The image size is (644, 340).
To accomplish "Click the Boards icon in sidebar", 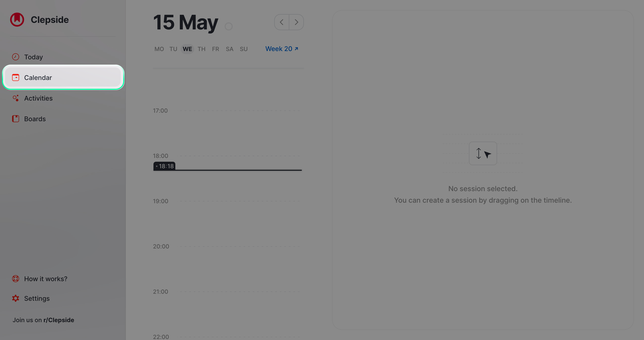I will click(x=16, y=118).
